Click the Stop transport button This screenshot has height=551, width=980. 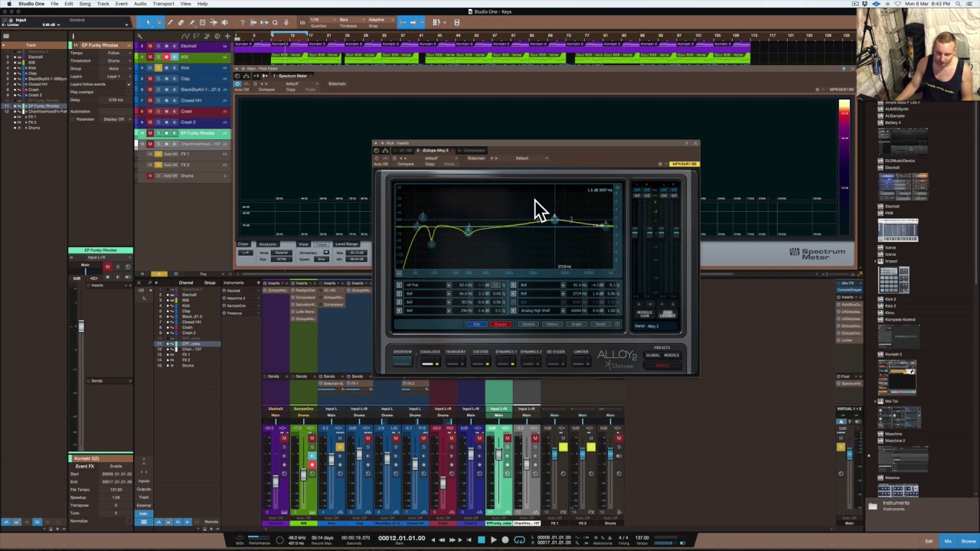[x=482, y=540]
